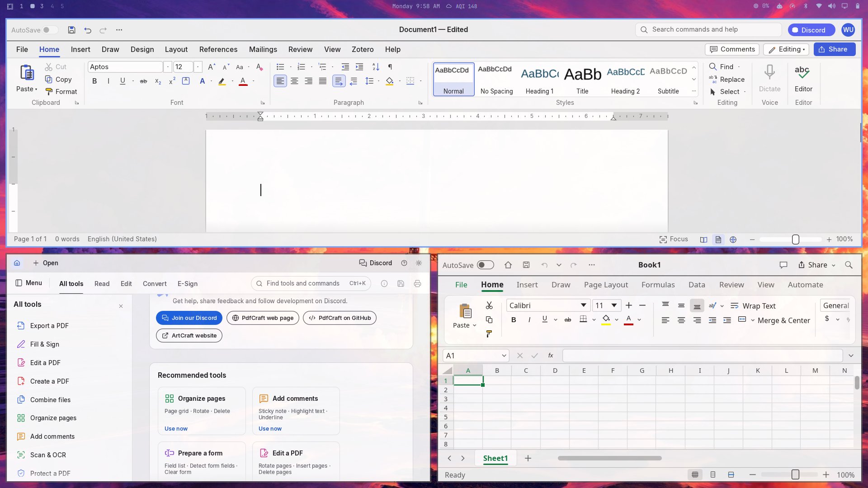Viewport: 868px width, 488px height.
Task: Click the Word text highlight color icon
Action: (222, 81)
